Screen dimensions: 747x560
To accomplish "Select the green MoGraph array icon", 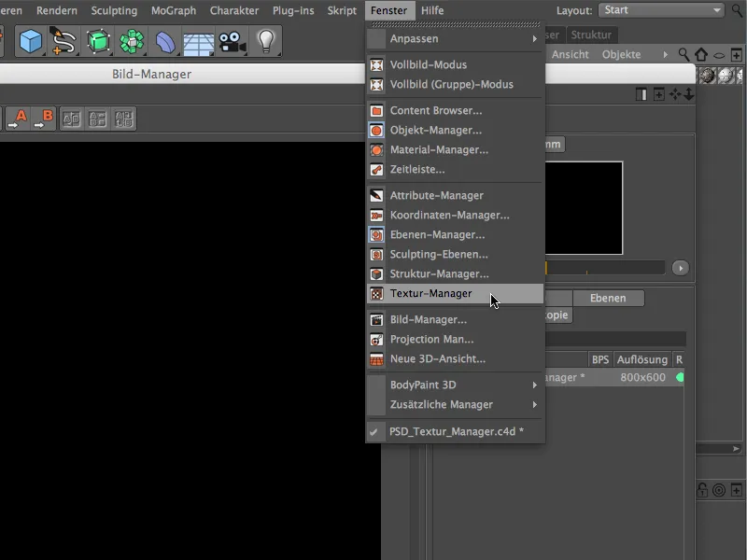I will (x=131, y=41).
